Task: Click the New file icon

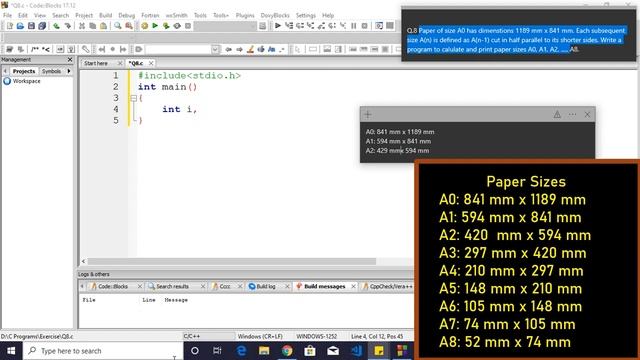Action: point(9,26)
